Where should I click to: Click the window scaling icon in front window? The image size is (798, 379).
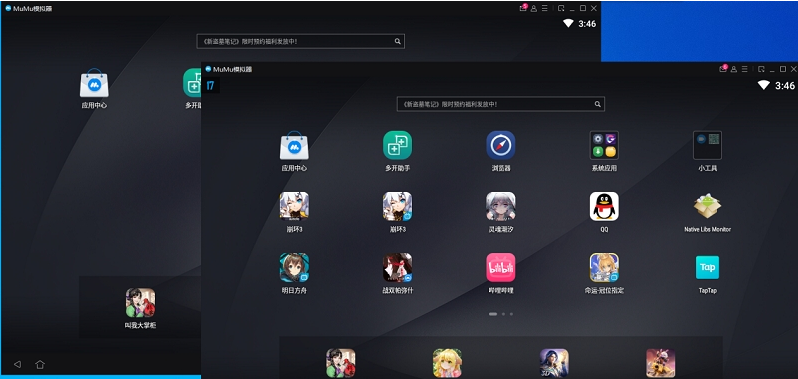[x=761, y=69]
